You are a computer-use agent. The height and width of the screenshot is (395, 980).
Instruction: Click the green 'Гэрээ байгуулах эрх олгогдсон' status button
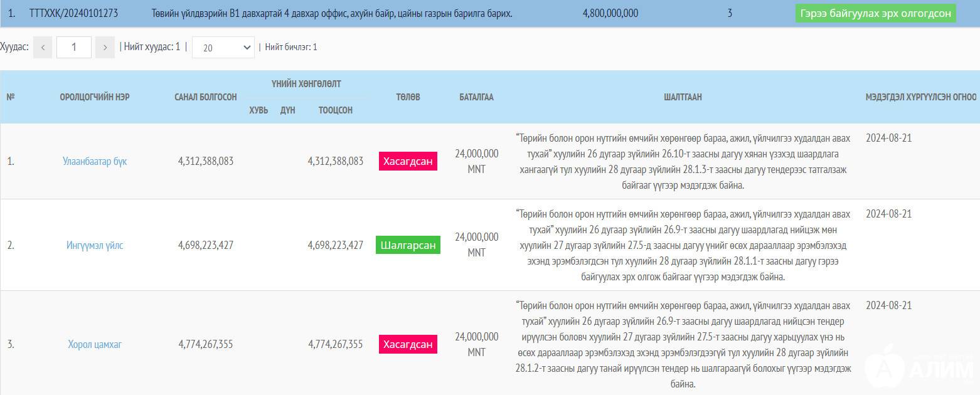coord(876,13)
